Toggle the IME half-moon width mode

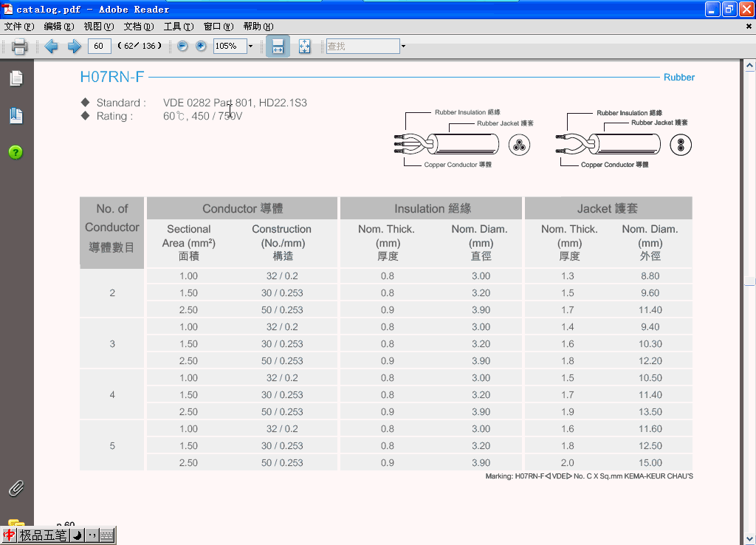(78, 535)
